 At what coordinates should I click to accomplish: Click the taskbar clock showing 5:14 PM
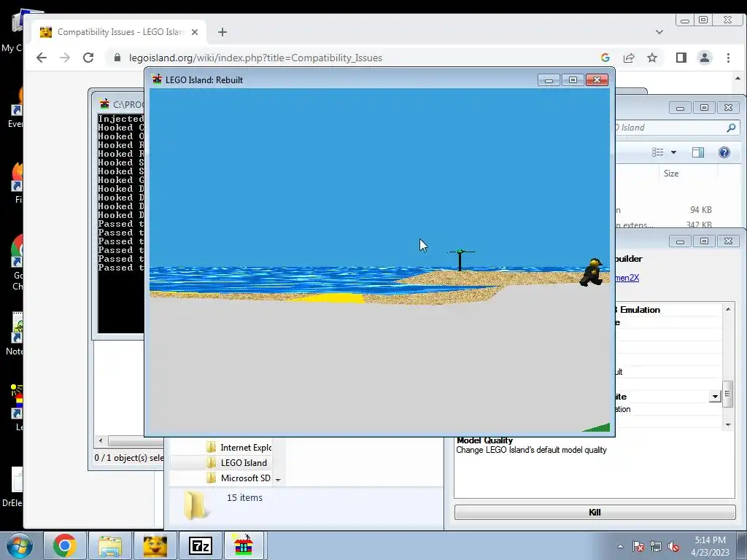(x=710, y=545)
